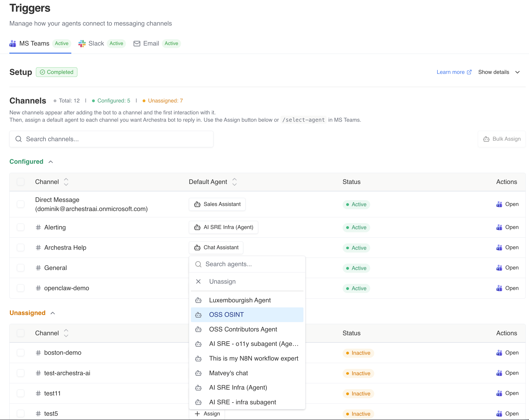Screen dimensions: 529x420
Task: Click the MS Teams logo icon in tabs
Action: 13,44
